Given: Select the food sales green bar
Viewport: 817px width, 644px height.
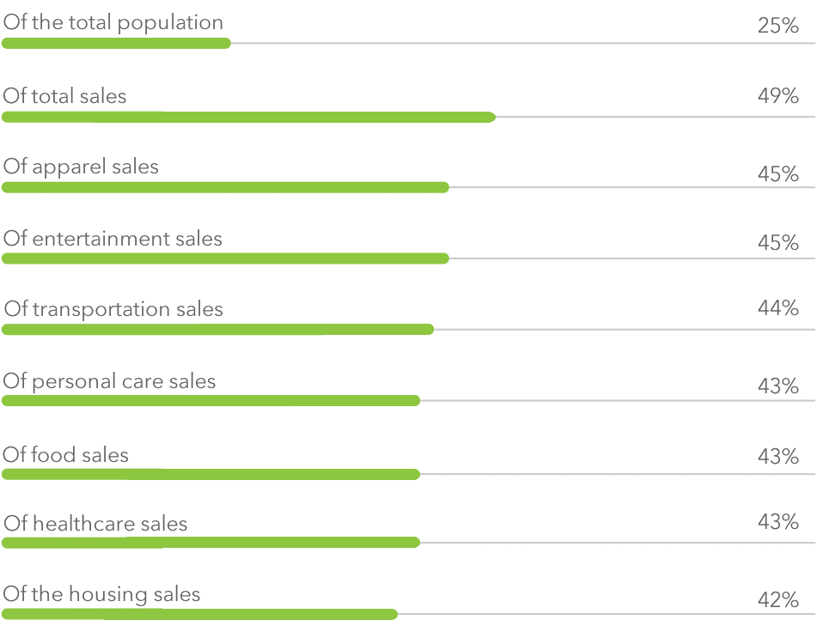Looking at the screenshot, I should (x=211, y=474).
